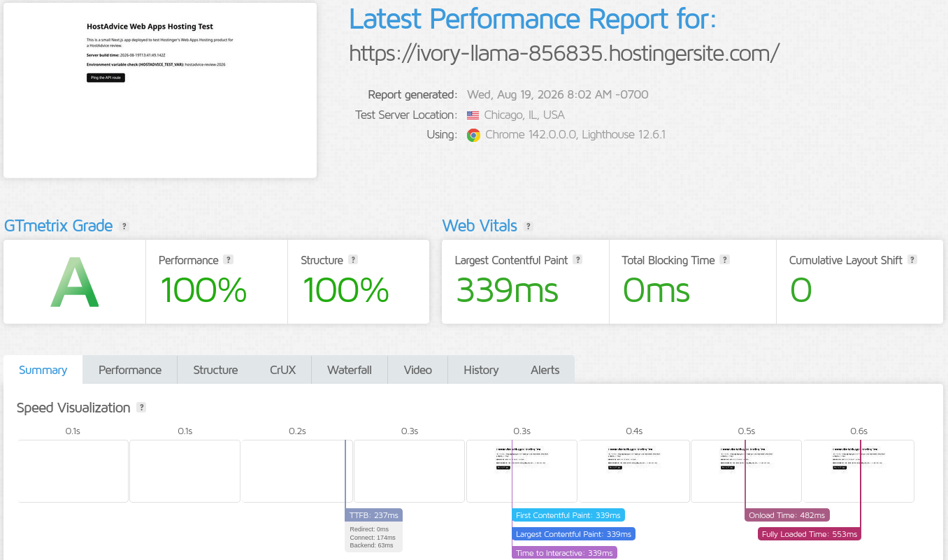Click the GTmetrix Grade heading

(x=58, y=226)
